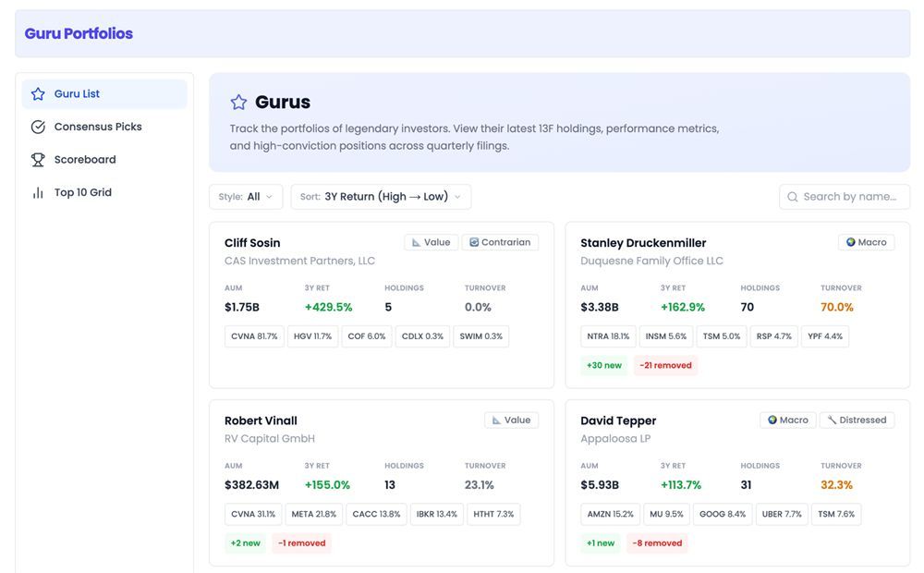The width and height of the screenshot is (924, 573).
Task: Click the AMZN 15.2% holding chip
Action: pos(611,515)
